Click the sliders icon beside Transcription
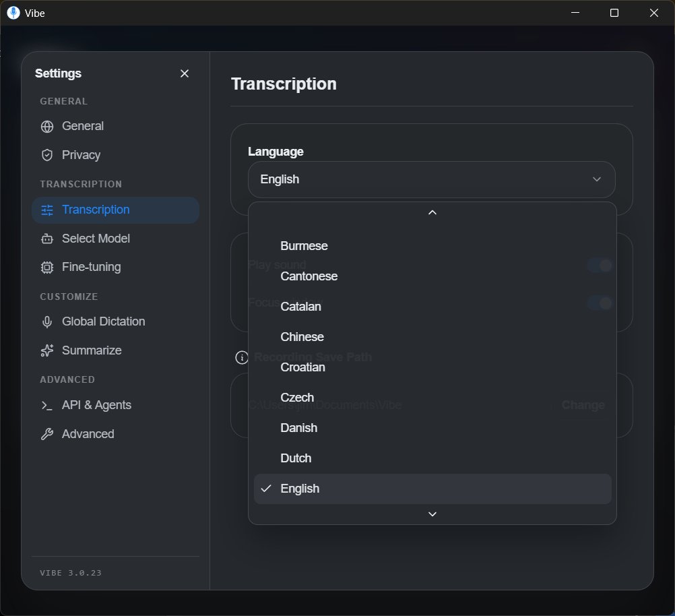 [47, 210]
